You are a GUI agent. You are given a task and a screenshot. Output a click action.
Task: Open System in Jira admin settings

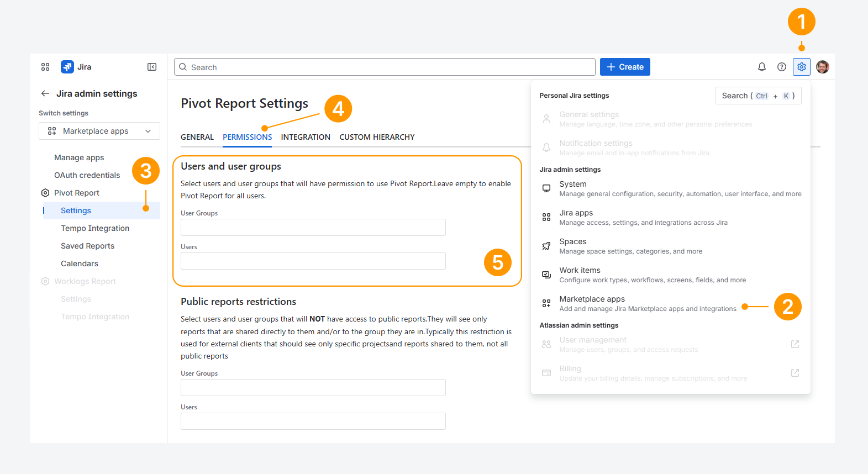point(671,188)
